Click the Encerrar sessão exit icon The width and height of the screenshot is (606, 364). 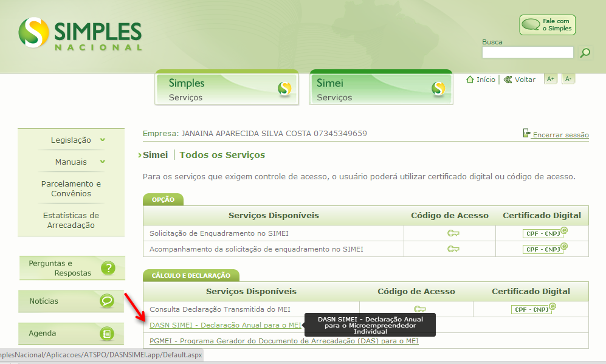[526, 133]
